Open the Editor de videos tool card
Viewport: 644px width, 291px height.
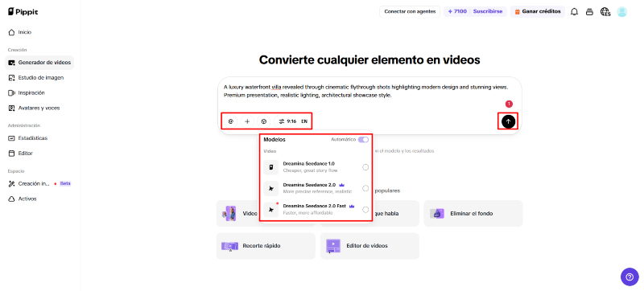pyautogui.click(x=369, y=246)
